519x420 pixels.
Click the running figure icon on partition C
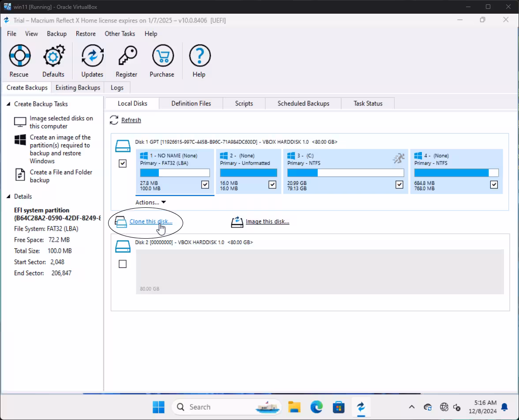[x=399, y=158]
